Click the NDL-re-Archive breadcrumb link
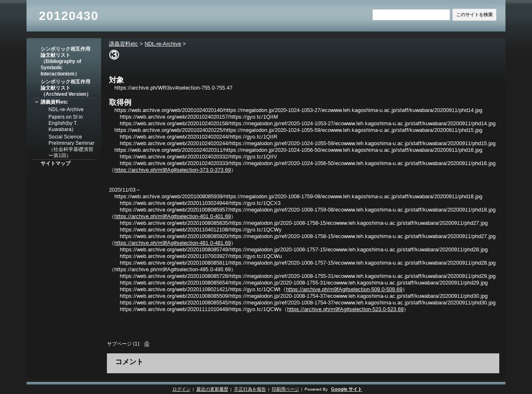The height and width of the screenshot is (394, 532). pyautogui.click(x=163, y=44)
